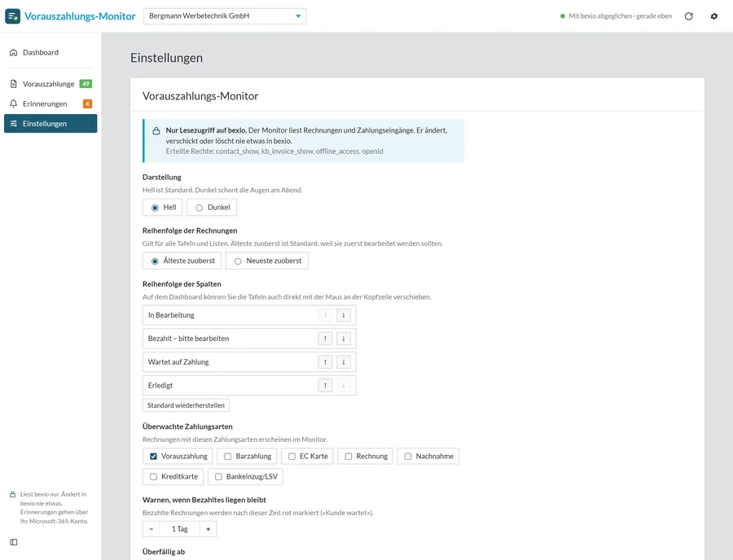The width and height of the screenshot is (733, 560).
Task: Enable the Bankeinzug/LSV payment type
Action: (245, 476)
